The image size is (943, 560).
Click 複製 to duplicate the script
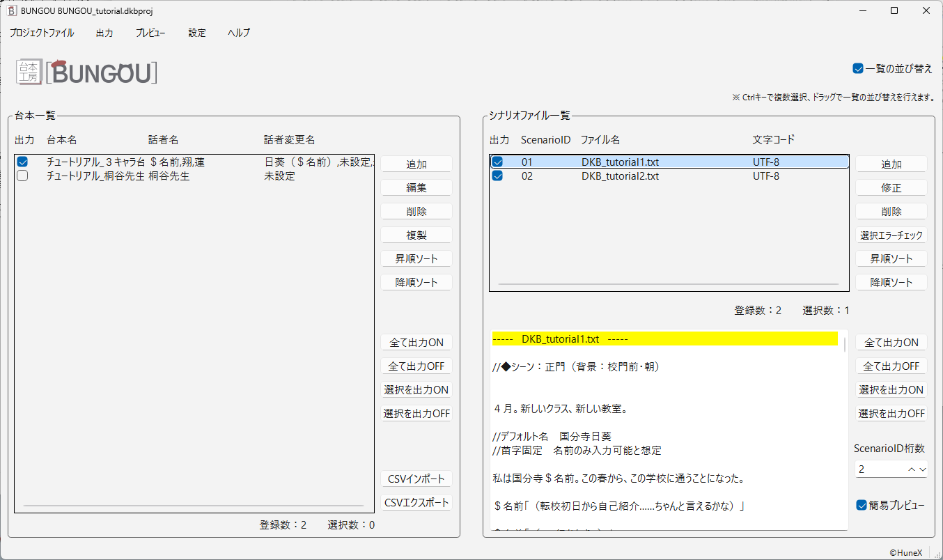pos(416,235)
